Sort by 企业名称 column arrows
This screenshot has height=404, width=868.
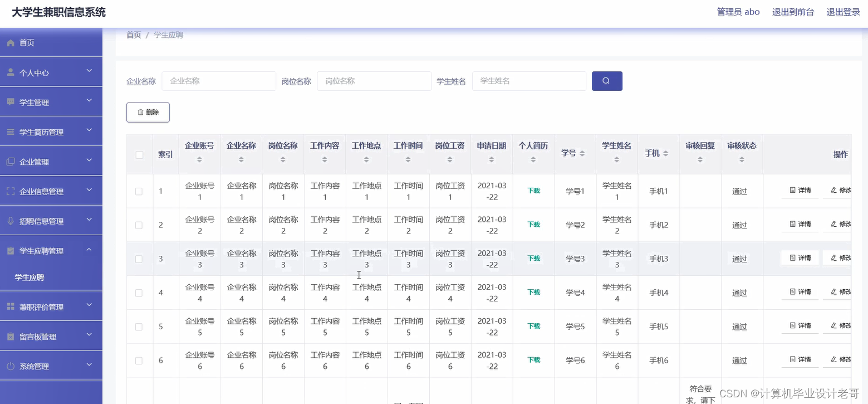point(241,160)
